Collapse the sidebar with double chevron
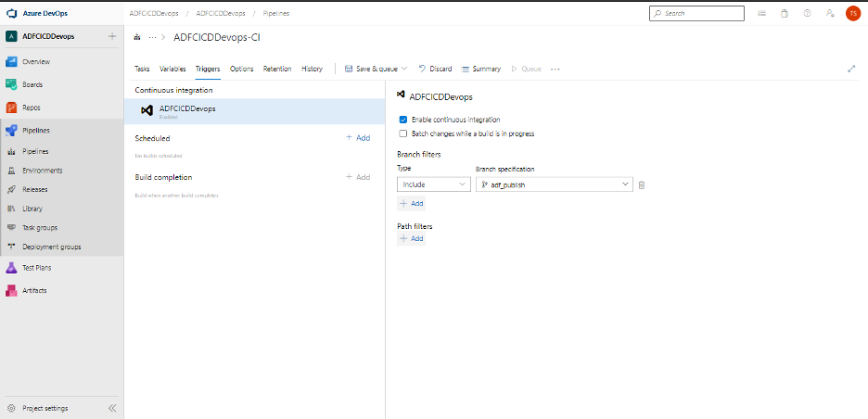Image resolution: width=868 pixels, height=419 pixels. [x=112, y=409]
